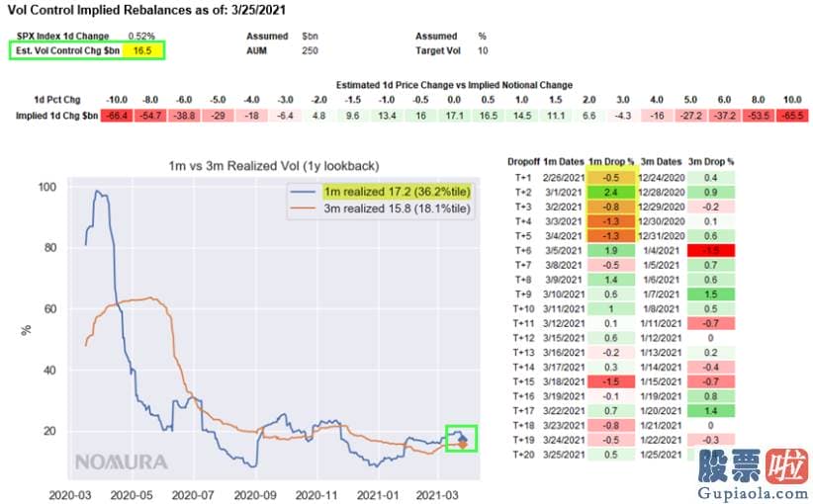Viewport: 813px width, 504px height.
Task: Click the 1.4 3m Drop cell for 1/20/2021
Action: pyautogui.click(x=711, y=411)
